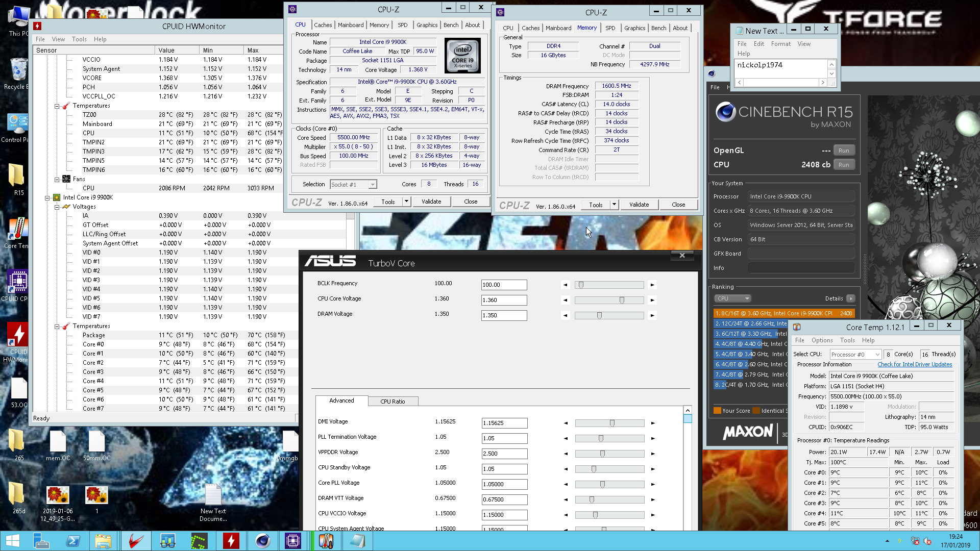Expand Cinebench ranking Details arrow
The width and height of the screenshot is (980, 551).
point(850,298)
